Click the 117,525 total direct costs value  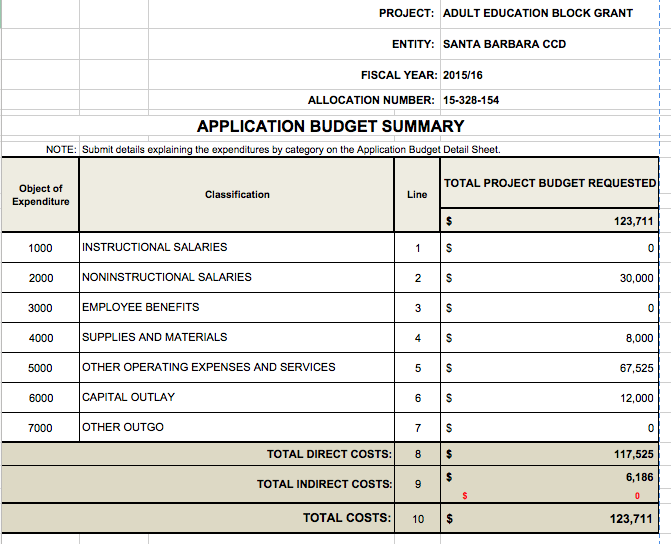[x=633, y=454]
